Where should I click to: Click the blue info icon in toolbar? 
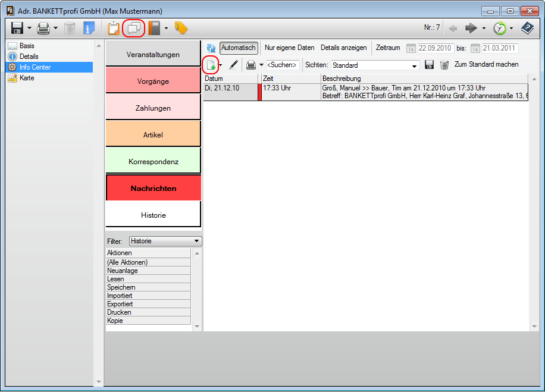coord(89,28)
